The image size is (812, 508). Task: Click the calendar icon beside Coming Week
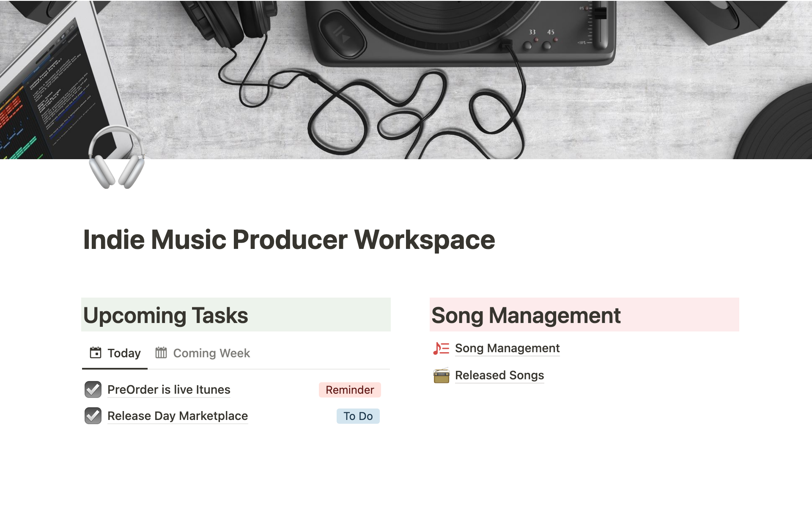161,353
